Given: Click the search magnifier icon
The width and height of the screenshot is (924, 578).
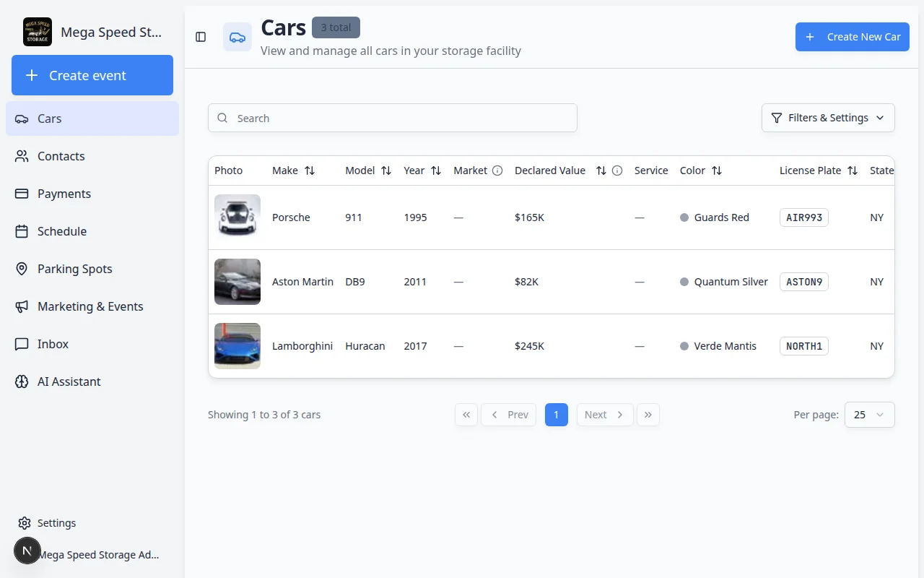Looking at the screenshot, I should [222, 118].
